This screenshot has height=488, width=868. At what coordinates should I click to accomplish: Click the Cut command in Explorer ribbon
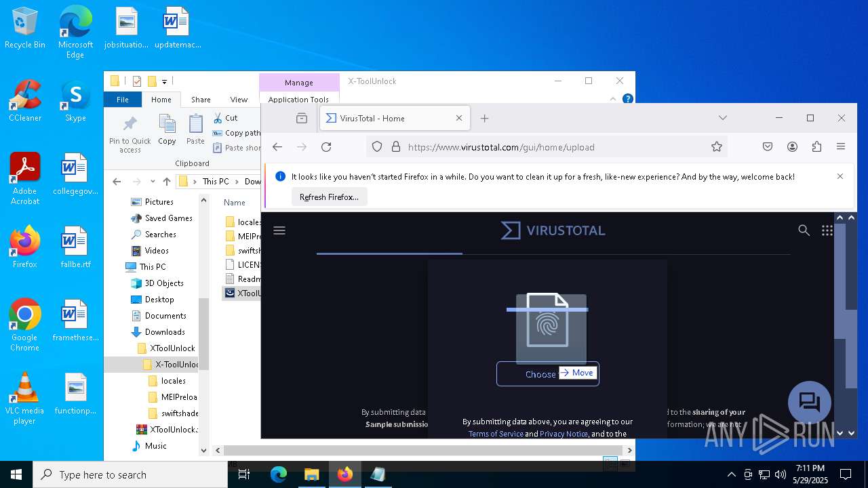pyautogui.click(x=225, y=118)
